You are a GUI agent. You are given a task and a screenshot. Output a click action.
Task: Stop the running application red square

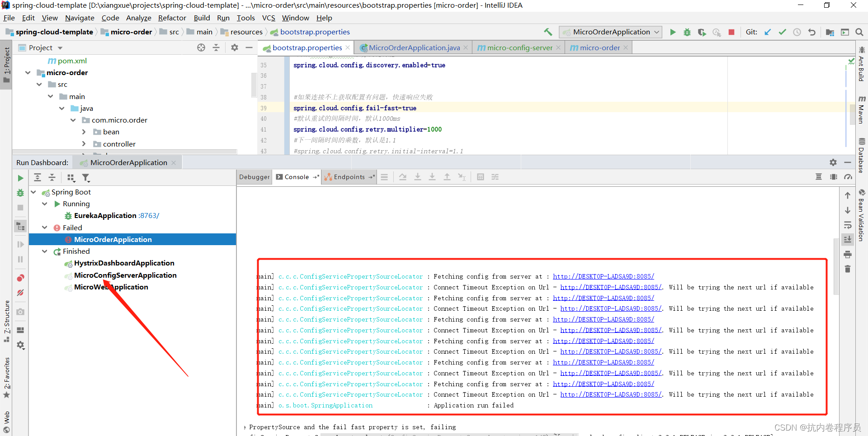731,32
